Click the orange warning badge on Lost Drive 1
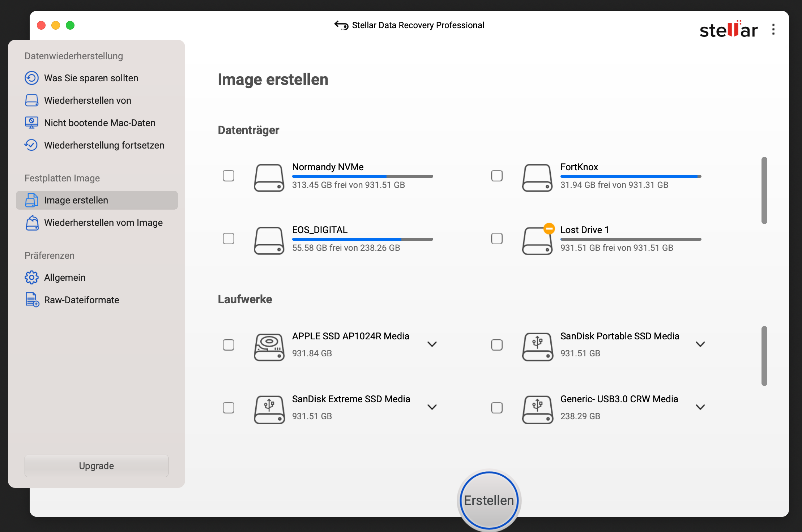This screenshot has height=532, width=802. pyautogui.click(x=549, y=228)
